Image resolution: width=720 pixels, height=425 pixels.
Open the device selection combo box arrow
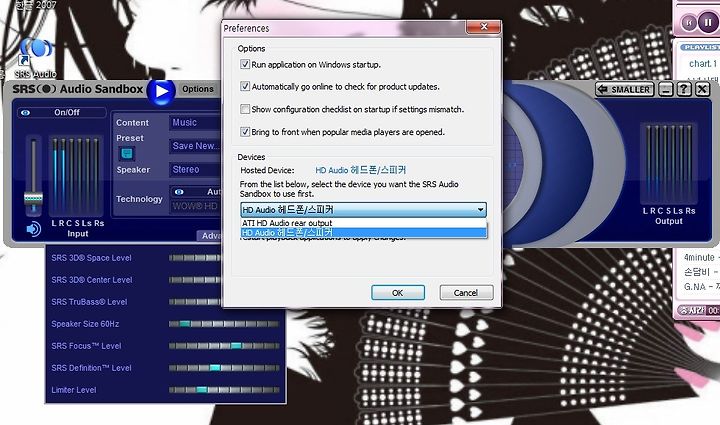[x=480, y=210]
